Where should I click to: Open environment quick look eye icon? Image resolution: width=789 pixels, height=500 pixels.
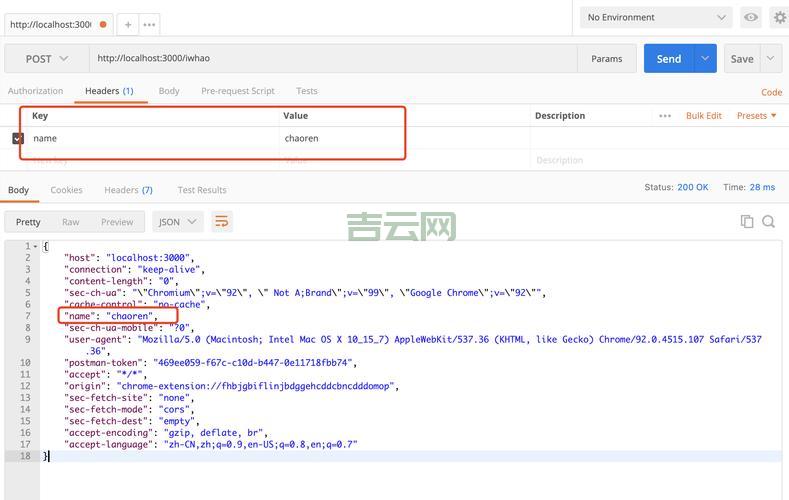click(750, 17)
